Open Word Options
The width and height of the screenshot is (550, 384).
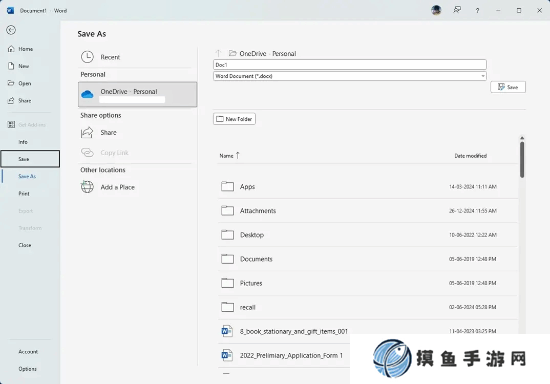point(27,369)
